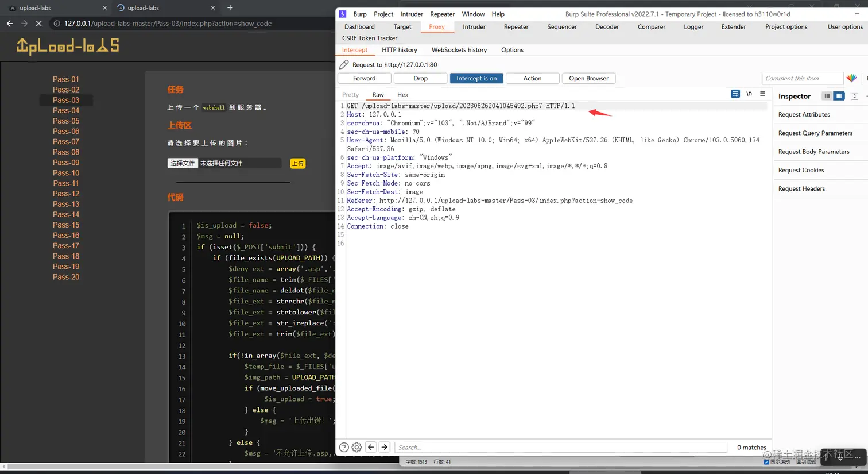Click the 'Comment this item' input field
The width and height of the screenshot is (868, 474).
click(801, 78)
